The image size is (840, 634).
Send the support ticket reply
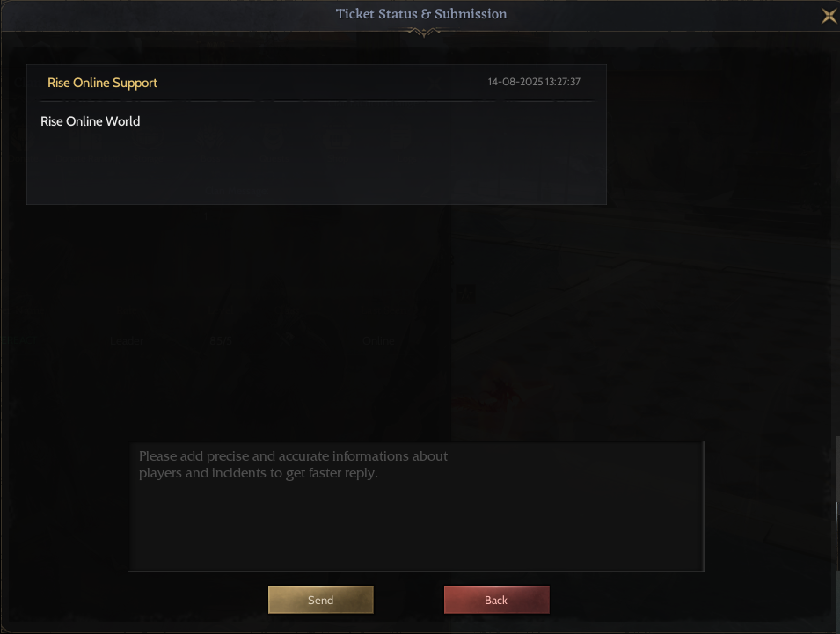(320, 600)
